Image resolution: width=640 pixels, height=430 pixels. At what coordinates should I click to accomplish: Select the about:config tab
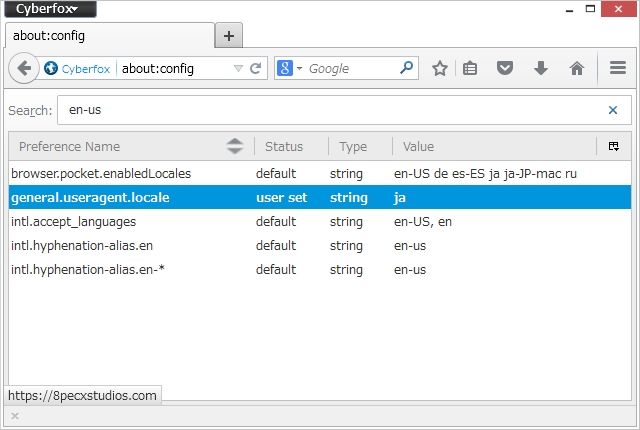point(110,36)
